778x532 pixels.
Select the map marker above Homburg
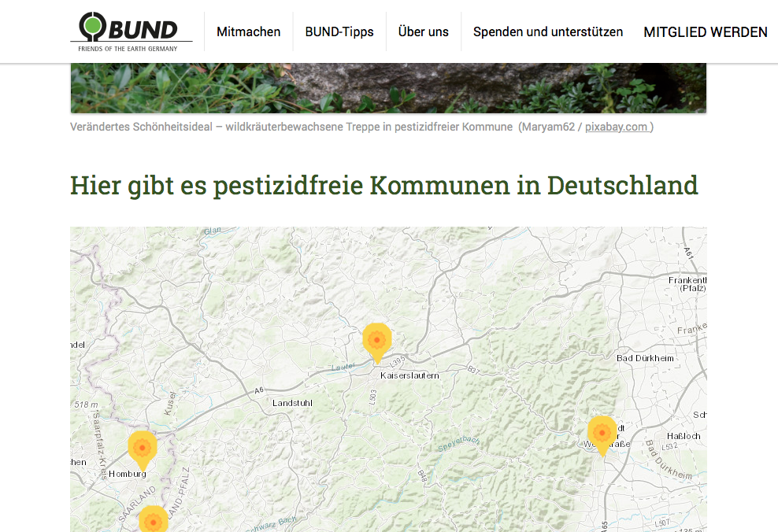pos(142,448)
